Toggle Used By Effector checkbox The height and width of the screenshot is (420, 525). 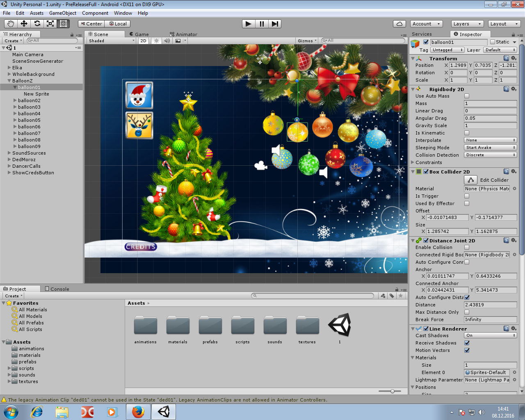[466, 203]
